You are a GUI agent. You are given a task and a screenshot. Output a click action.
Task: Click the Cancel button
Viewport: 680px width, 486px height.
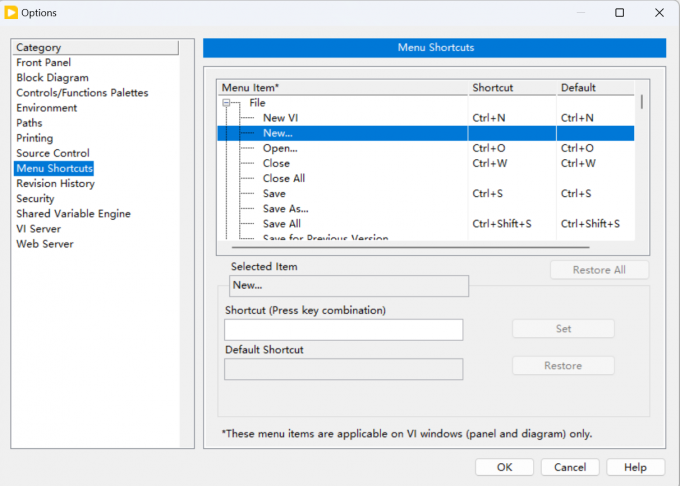(570, 467)
